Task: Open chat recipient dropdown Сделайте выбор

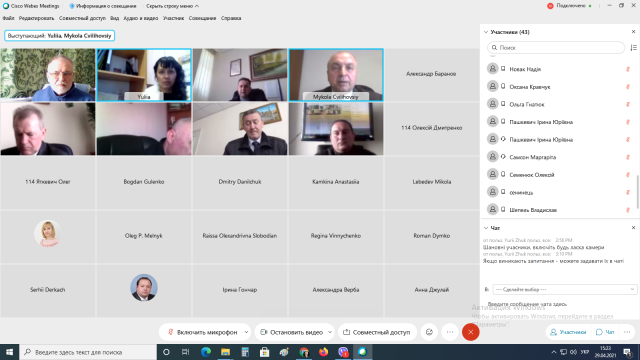Action: click(x=564, y=289)
